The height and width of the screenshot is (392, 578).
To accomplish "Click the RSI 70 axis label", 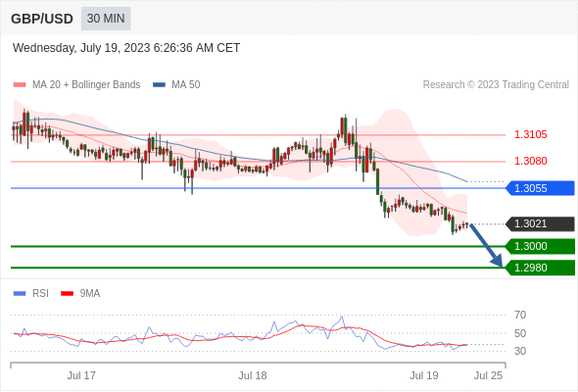I will coord(520,315).
